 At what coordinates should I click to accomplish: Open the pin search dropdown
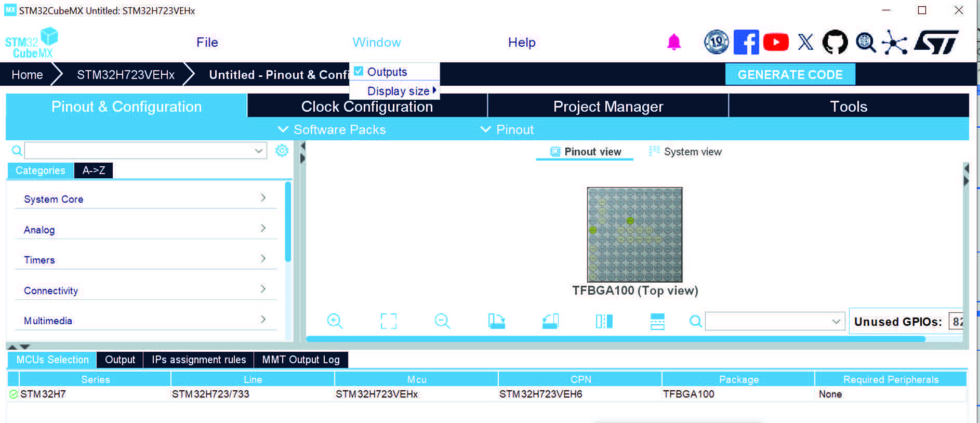point(836,321)
